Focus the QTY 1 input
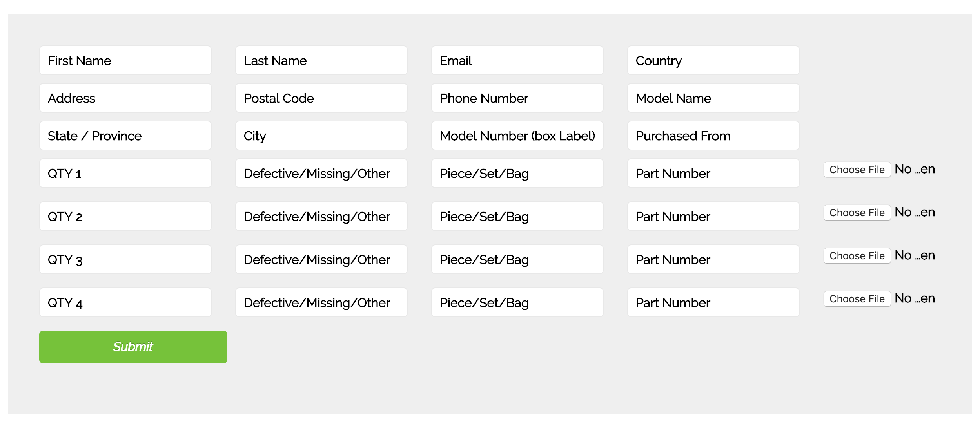 125,174
